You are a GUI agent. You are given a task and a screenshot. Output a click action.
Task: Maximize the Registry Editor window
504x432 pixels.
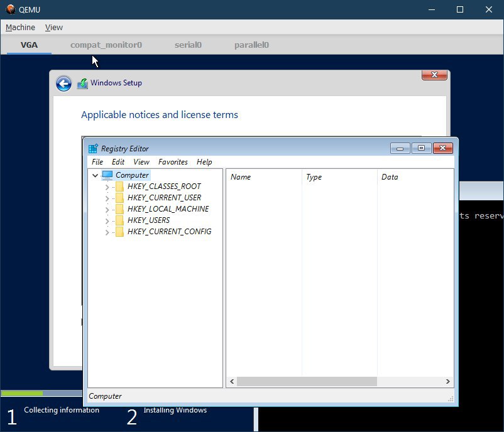(x=422, y=148)
